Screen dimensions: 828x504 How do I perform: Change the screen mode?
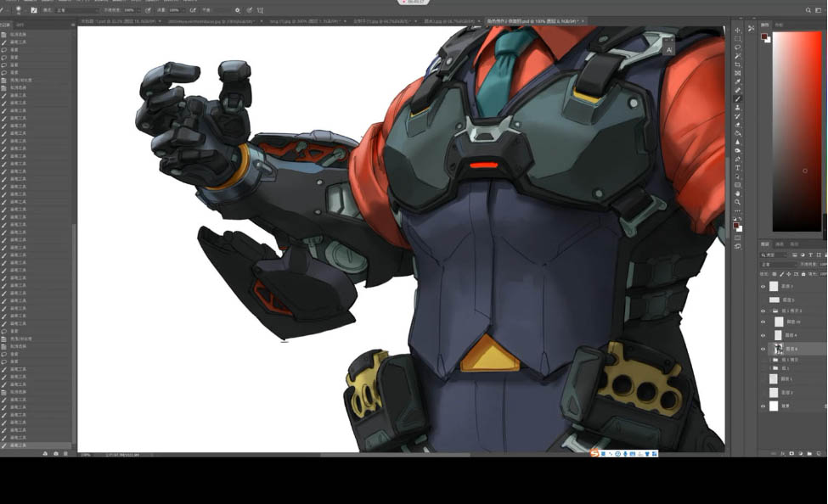[738, 246]
